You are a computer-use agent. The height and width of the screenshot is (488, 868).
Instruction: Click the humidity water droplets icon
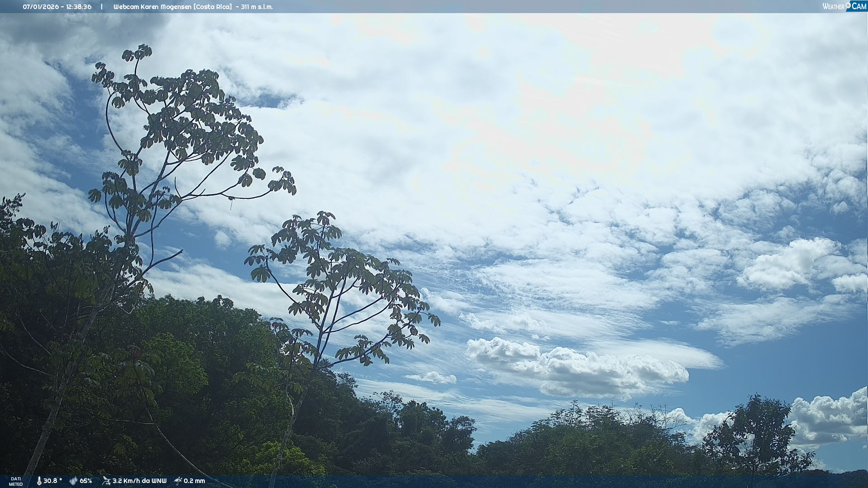pyautogui.click(x=73, y=481)
